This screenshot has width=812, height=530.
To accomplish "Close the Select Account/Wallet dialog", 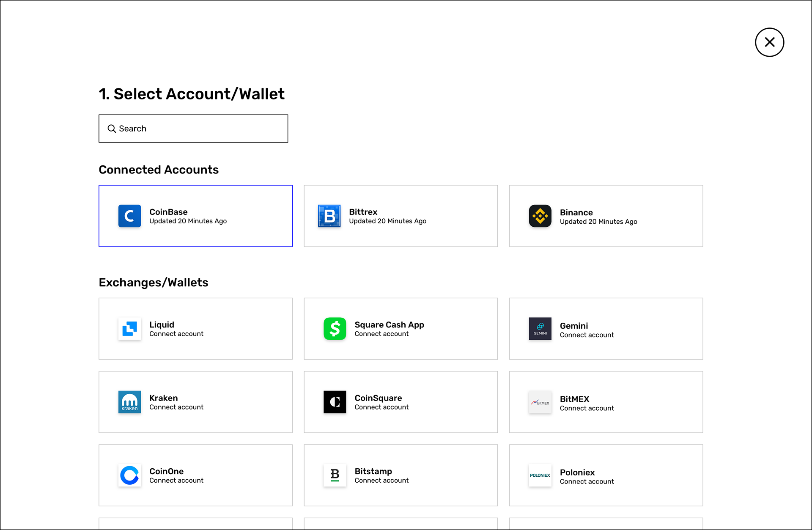I will (769, 42).
